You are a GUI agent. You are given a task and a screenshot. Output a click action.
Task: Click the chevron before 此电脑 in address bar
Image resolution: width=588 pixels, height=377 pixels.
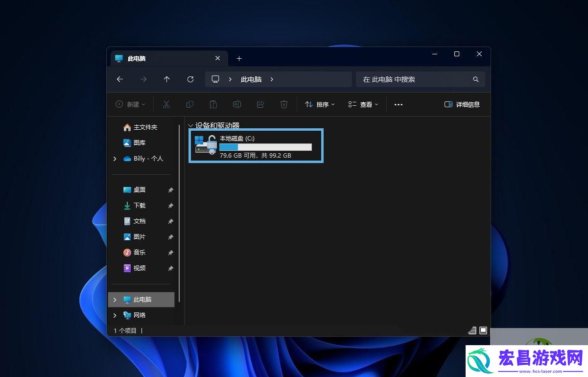230,79
